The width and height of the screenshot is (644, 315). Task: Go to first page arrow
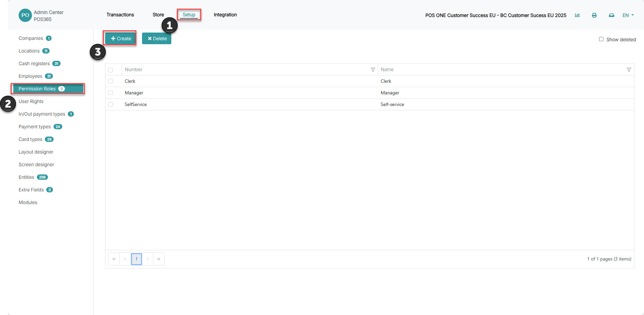coord(114,259)
